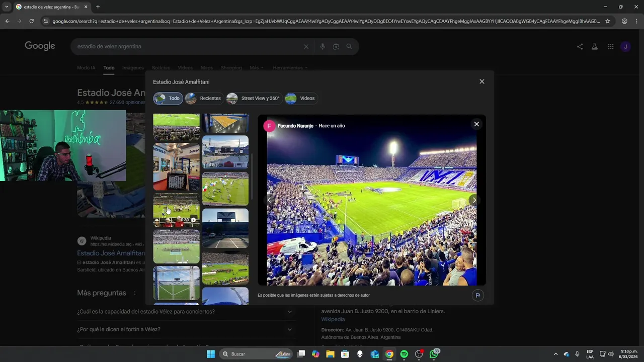This screenshot has width=644, height=362.
Task: Switch to the Imágenes results tab
Action: click(133, 68)
